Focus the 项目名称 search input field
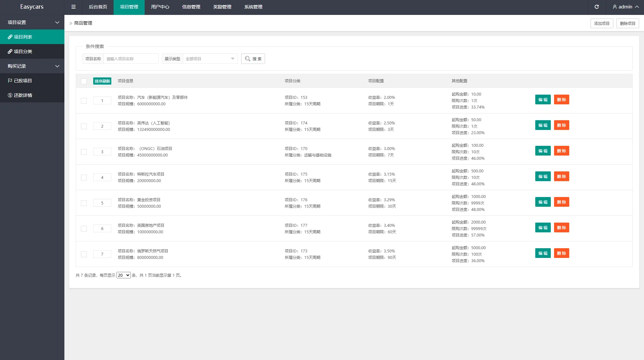644x360 pixels. 131,59
